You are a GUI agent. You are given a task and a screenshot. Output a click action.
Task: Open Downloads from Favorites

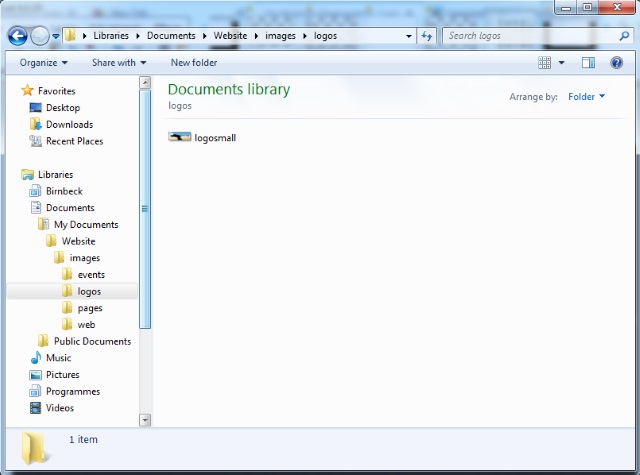click(x=68, y=125)
